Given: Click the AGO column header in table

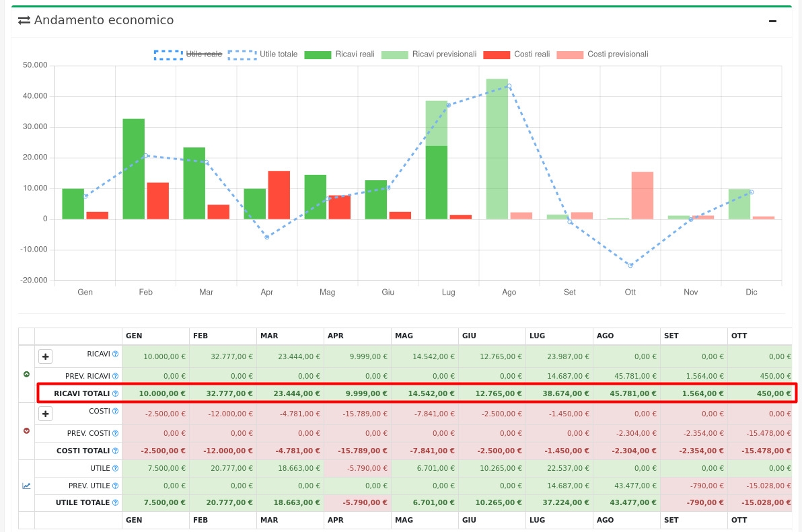Looking at the screenshot, I should 605,336.
